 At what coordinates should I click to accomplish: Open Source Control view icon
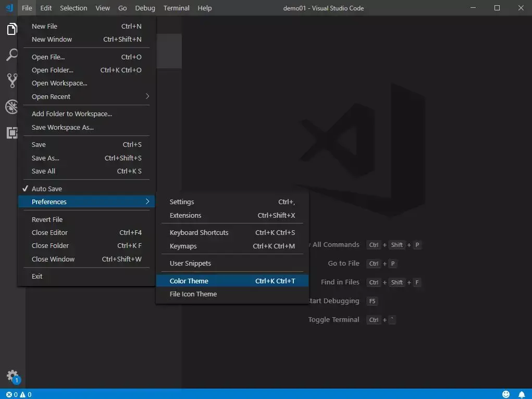11,81
